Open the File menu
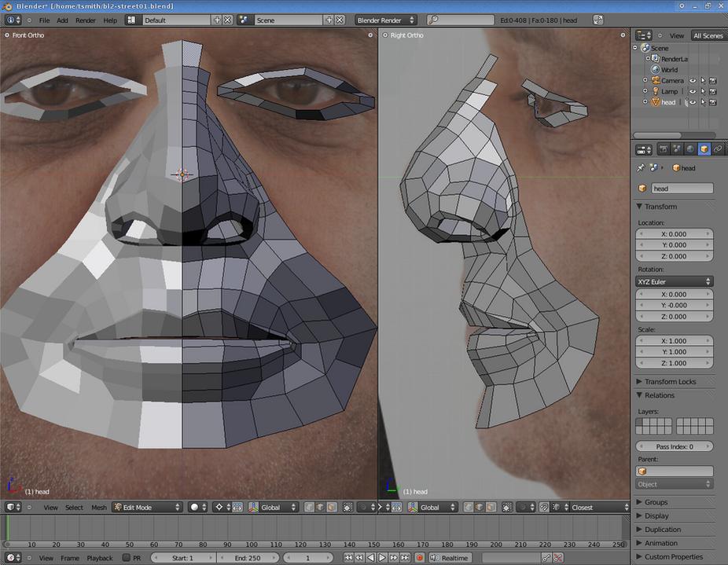Viewport: 728px width, 565px height. pos(44,20)
